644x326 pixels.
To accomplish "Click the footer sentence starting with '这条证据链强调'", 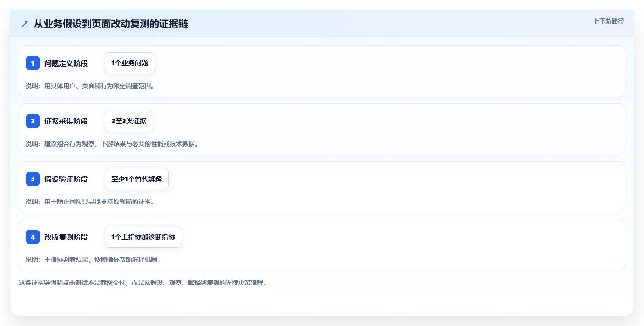I will pyautogui.click(x=143, y=283).
